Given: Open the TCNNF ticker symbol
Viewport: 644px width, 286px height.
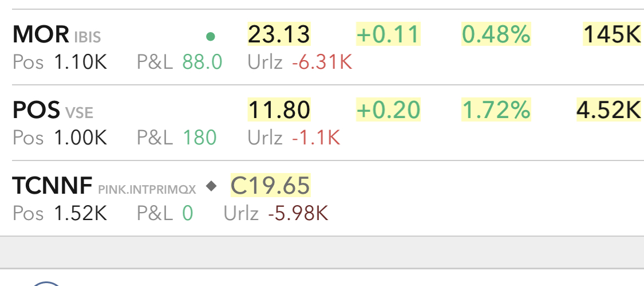Looking at the screenshot, I should (x=52, y=186).
